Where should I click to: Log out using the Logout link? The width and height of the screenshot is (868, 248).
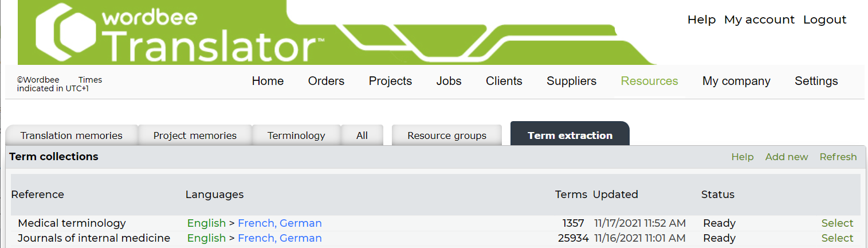tap(824, 20)
